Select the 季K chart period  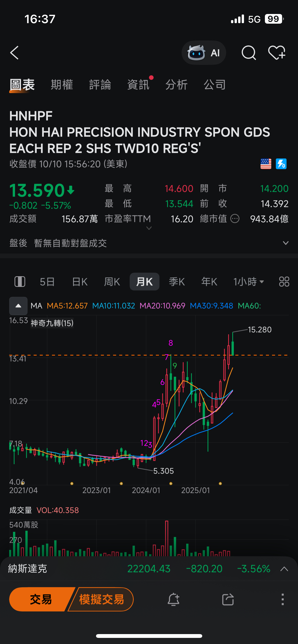point(177,282)
